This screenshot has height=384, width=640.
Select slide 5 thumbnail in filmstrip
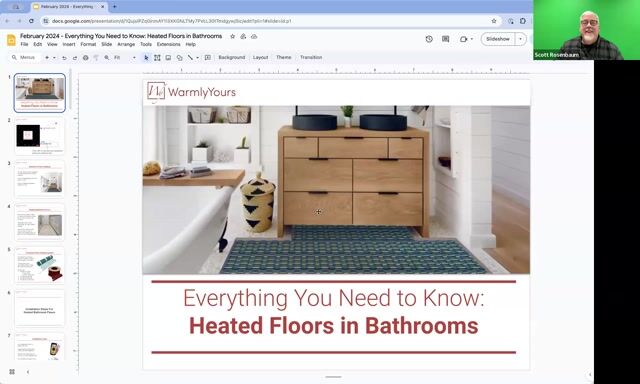click(40, 266)
